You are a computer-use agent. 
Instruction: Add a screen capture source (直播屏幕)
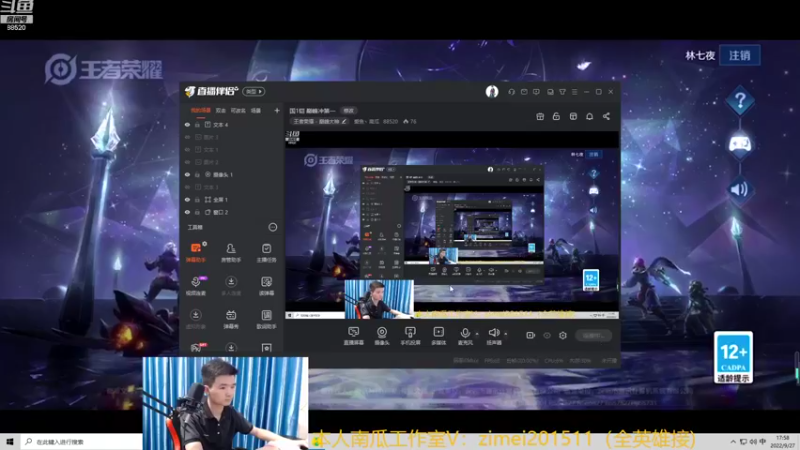353,336
